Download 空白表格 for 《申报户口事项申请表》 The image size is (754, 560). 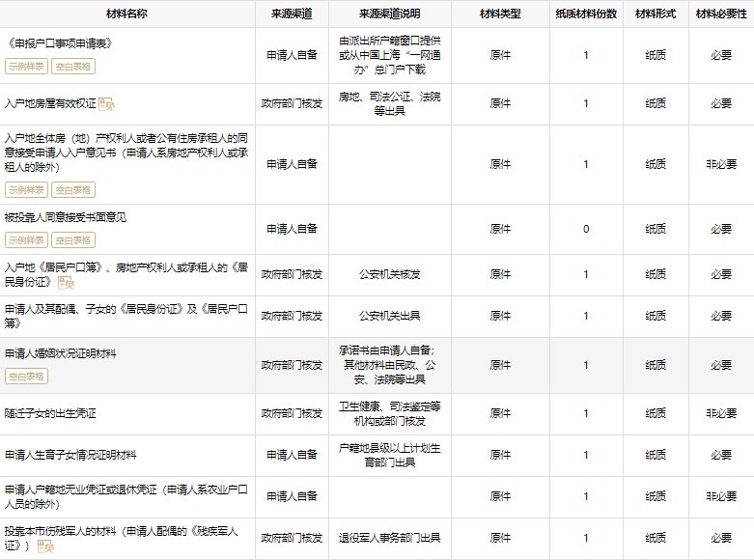73,67
